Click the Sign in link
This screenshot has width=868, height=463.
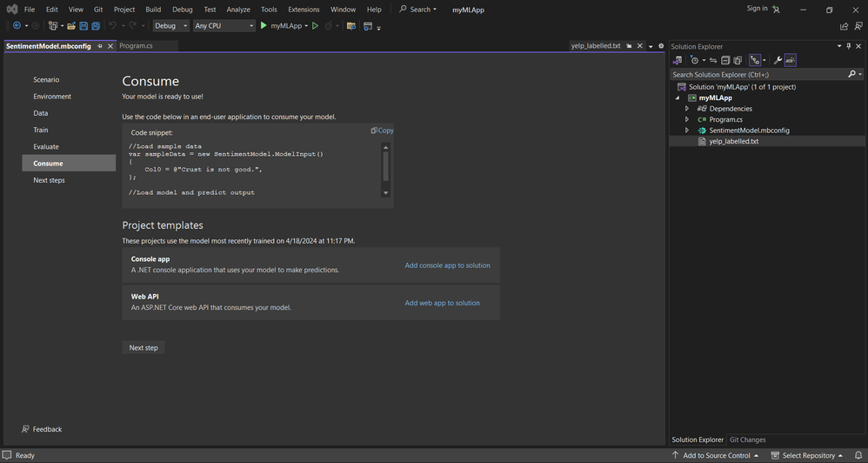coord(757,9)
